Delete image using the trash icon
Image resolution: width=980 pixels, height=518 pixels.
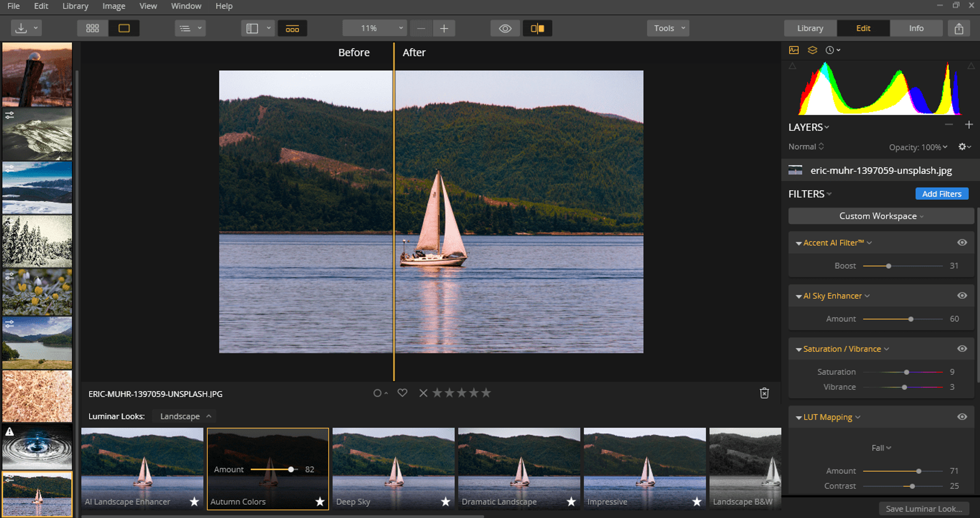tap(764, 393)
